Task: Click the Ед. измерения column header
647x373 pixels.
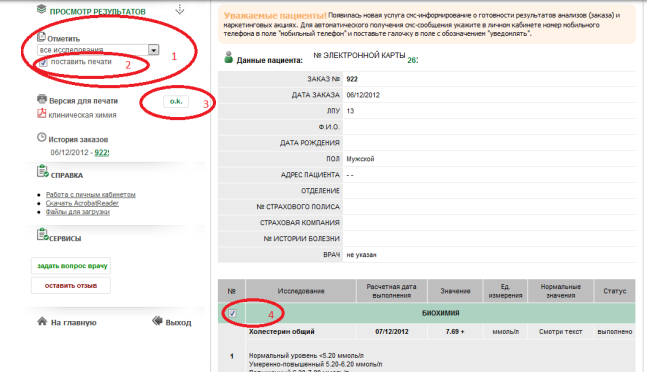Action: [505, 291]
